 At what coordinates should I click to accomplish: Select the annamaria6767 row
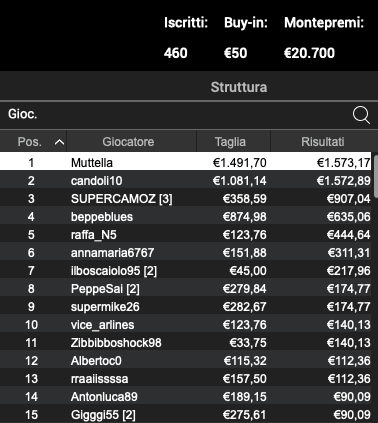point(186,253)
